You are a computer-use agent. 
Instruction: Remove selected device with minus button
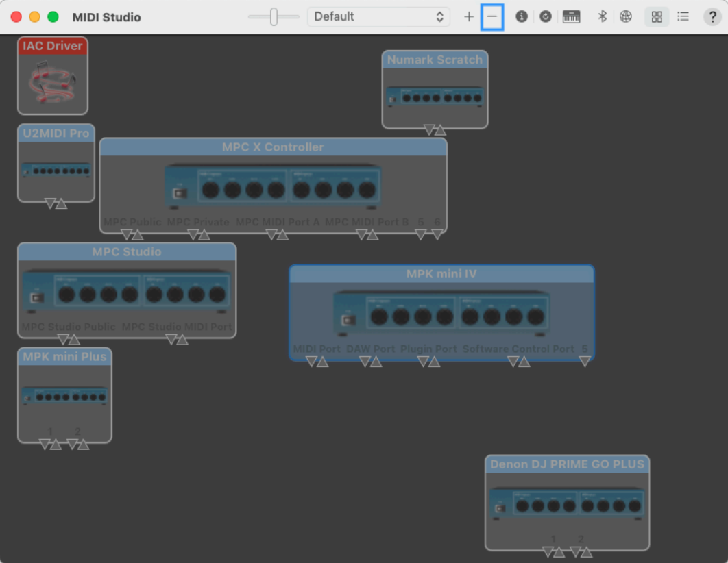tap(492, 16)
